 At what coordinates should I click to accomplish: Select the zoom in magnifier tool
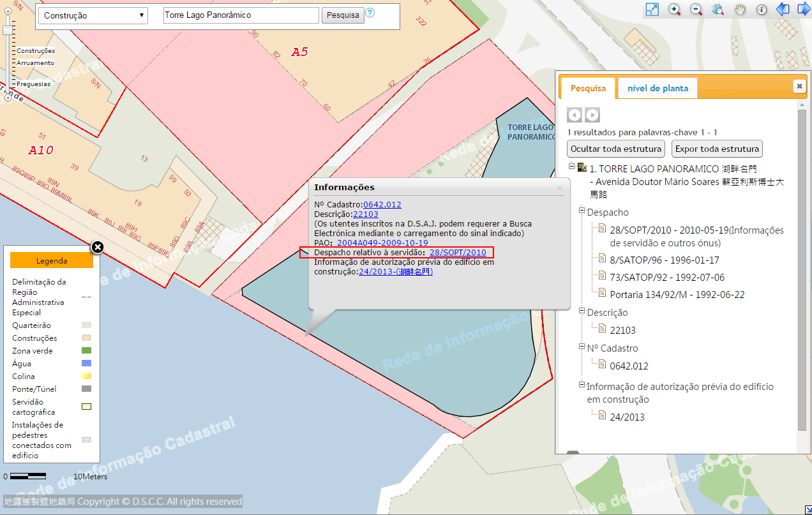674,10
